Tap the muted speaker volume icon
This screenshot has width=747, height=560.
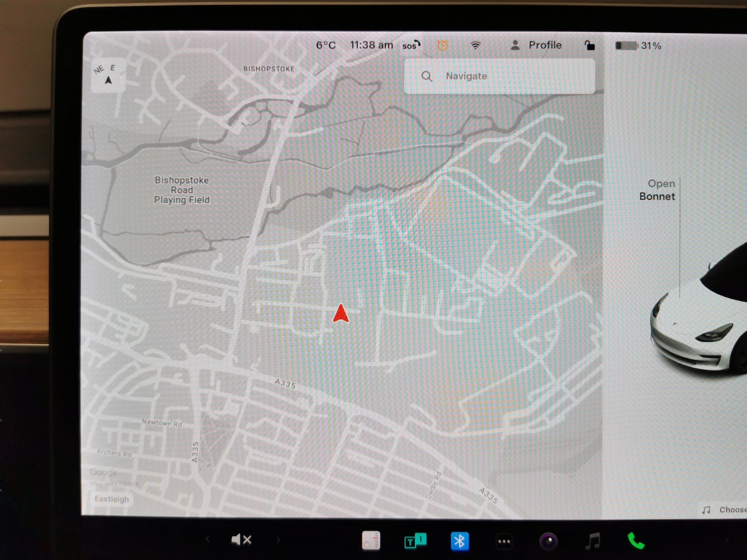(x=242, y=540)
